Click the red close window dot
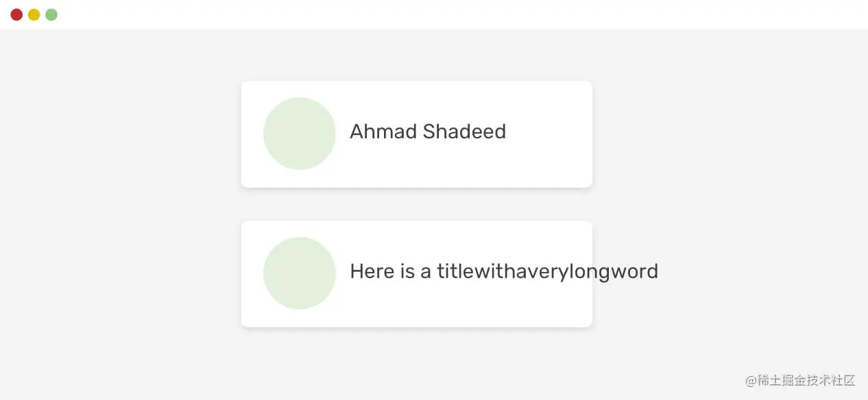The width and height of the screenshot is (868, 400). [16, 14]
